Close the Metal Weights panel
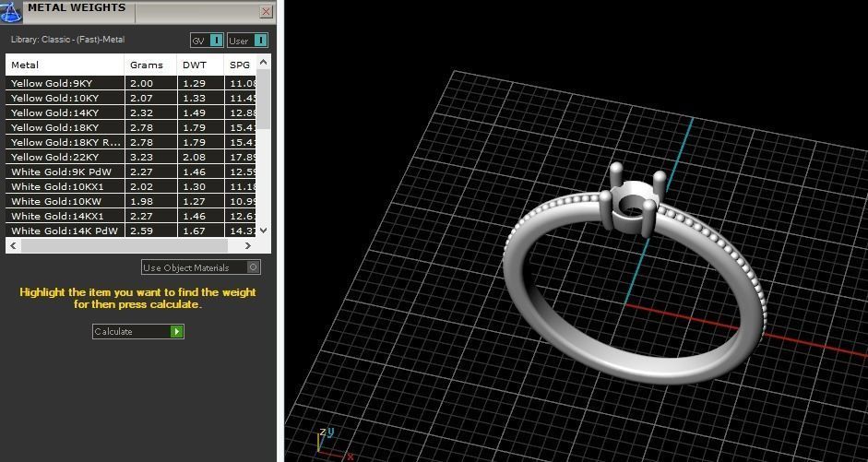868x462 pixels. click(x=267, y=12)
